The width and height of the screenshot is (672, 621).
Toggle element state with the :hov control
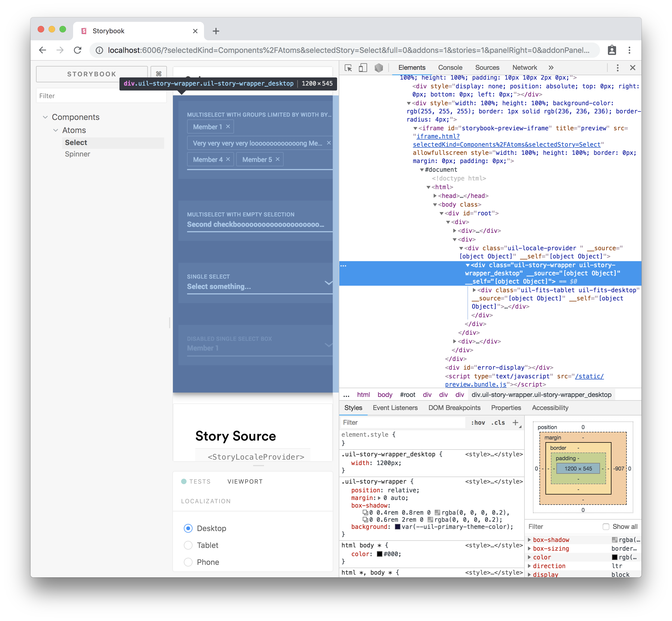click(478, 422)
